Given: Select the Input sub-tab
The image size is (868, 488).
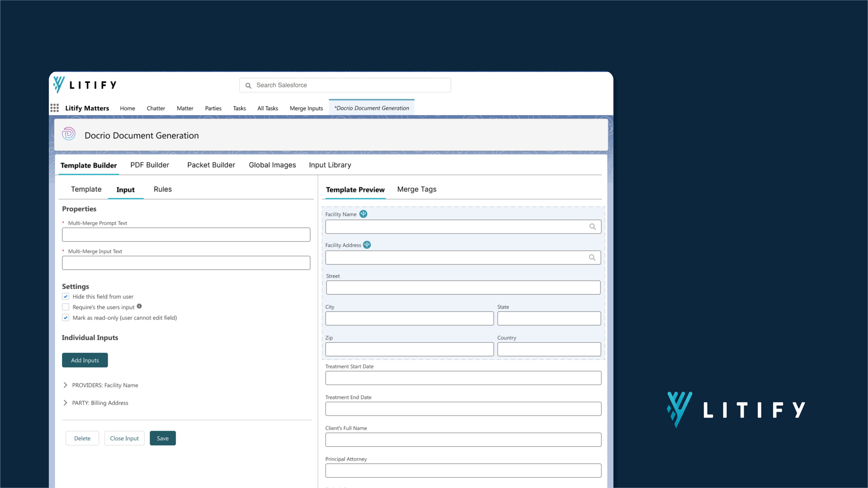Looking at the screenshot, I should [x=125, y=190].
